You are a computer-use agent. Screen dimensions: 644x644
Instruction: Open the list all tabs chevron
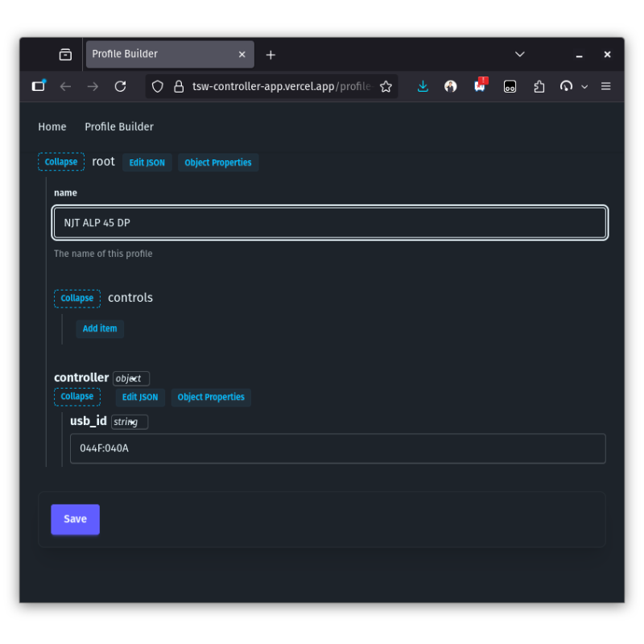519,54
